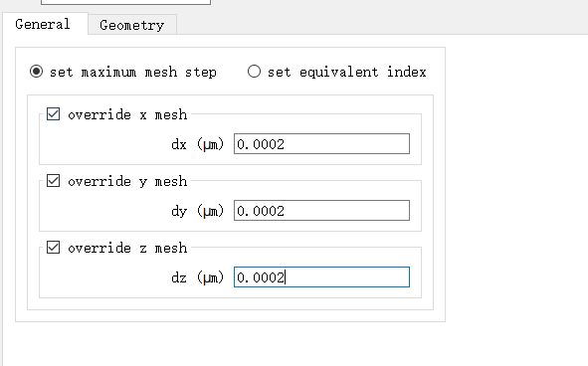Select 'set equivalent index' radio button

(x=254, y=72)
